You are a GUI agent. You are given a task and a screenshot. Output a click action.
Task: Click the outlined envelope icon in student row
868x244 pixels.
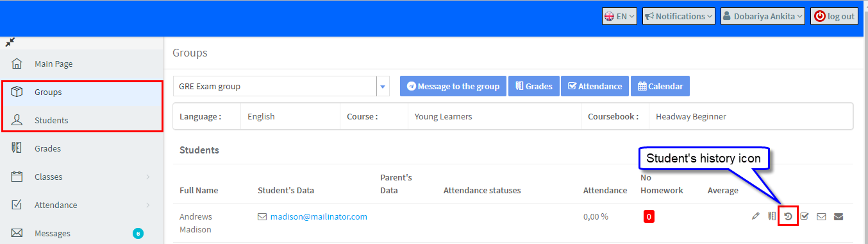[x=821, y=216]
